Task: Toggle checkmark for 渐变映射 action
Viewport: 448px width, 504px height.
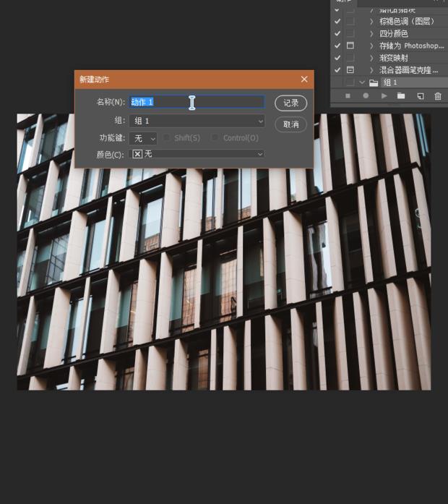Action: click(x=337, y=58)
